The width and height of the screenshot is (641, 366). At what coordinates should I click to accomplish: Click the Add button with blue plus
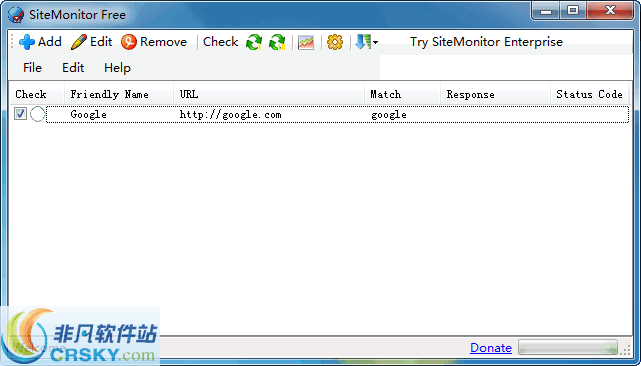(x=40, y=42)
